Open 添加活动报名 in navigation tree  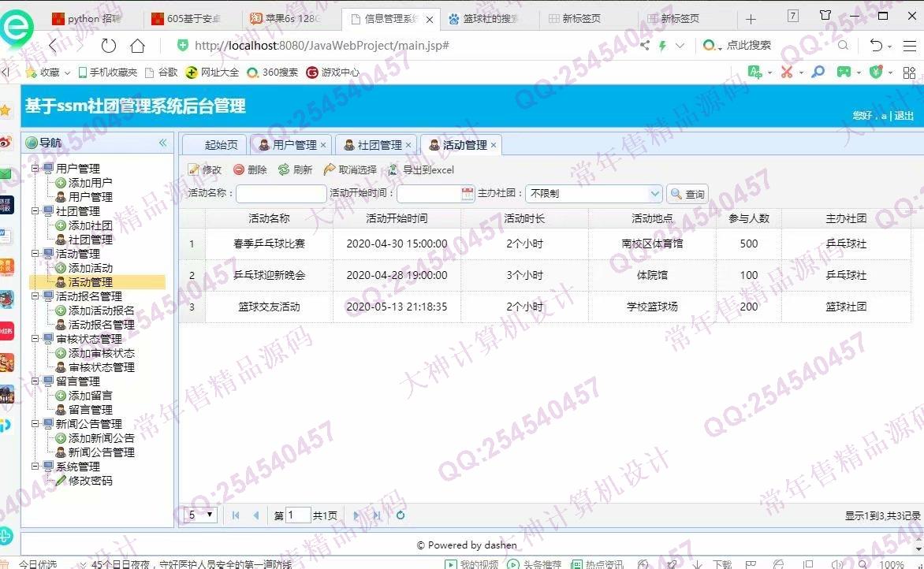coord(101,311)
